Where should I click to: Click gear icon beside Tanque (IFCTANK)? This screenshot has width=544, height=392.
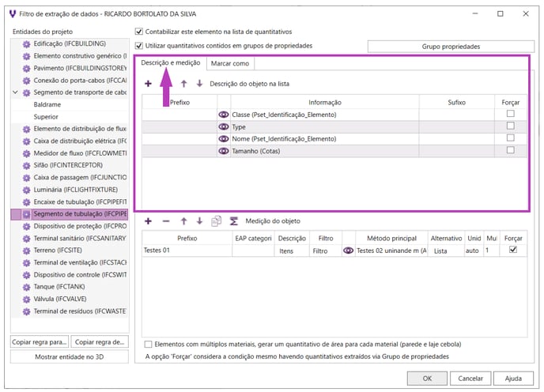point(26,287)
